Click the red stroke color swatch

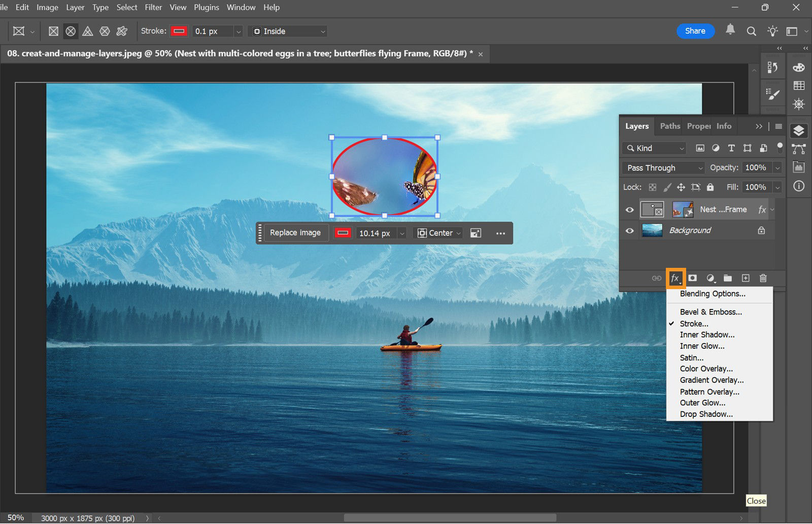(179, 31)
